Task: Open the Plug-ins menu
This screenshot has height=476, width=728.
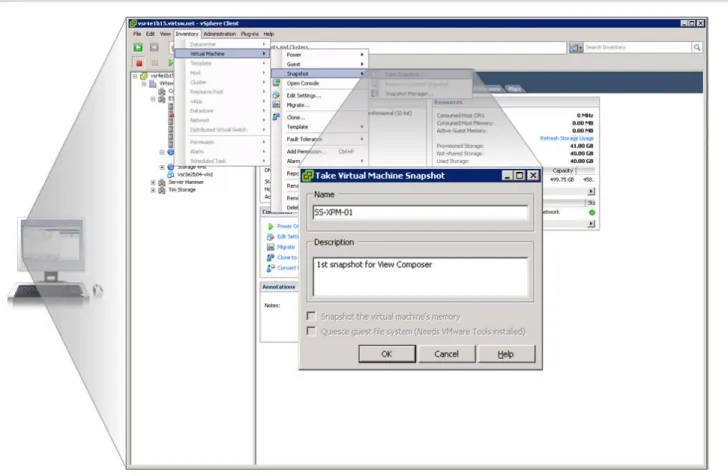Action: click(249, 34)
